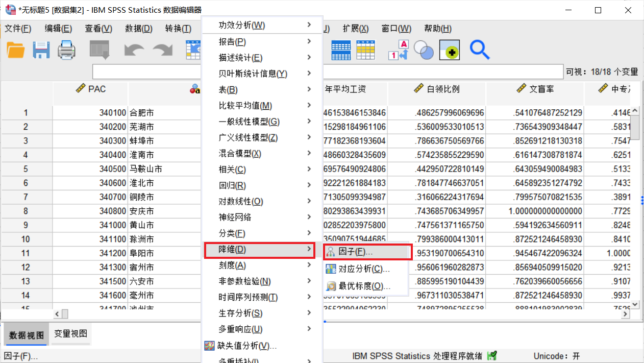Click the Open data document folder icon
This screenshot has width=644, height=363.
pyautogui.click(x=16, y=50)
